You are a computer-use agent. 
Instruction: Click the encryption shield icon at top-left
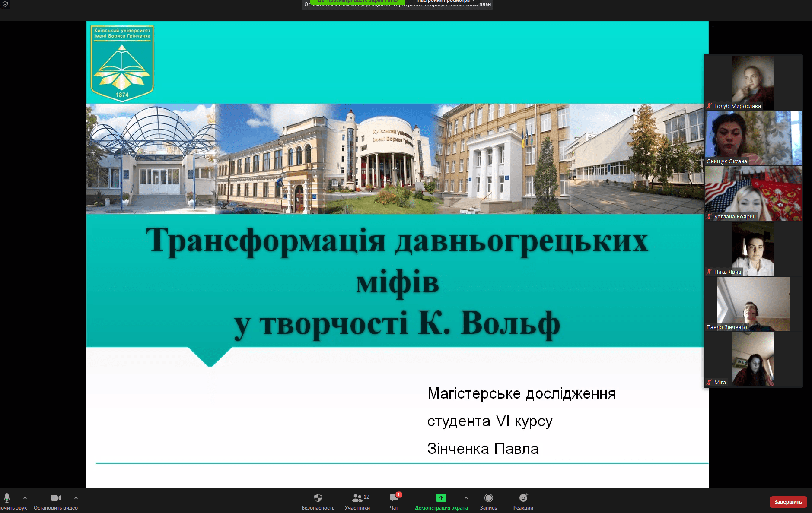click(6, 4)
